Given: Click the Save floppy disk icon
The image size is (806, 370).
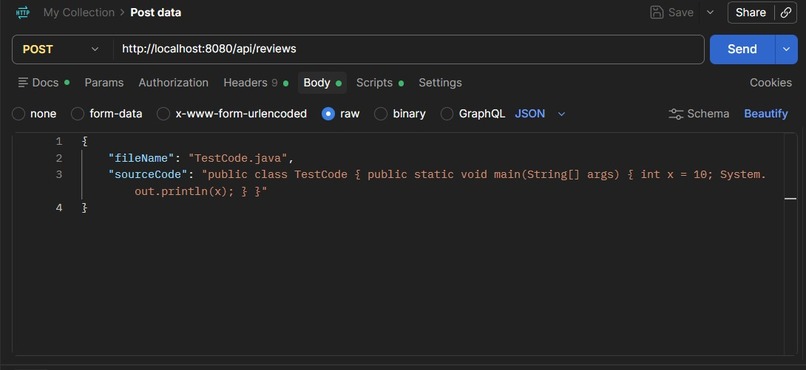Looking at the screenshot, I should coord(656,12).
